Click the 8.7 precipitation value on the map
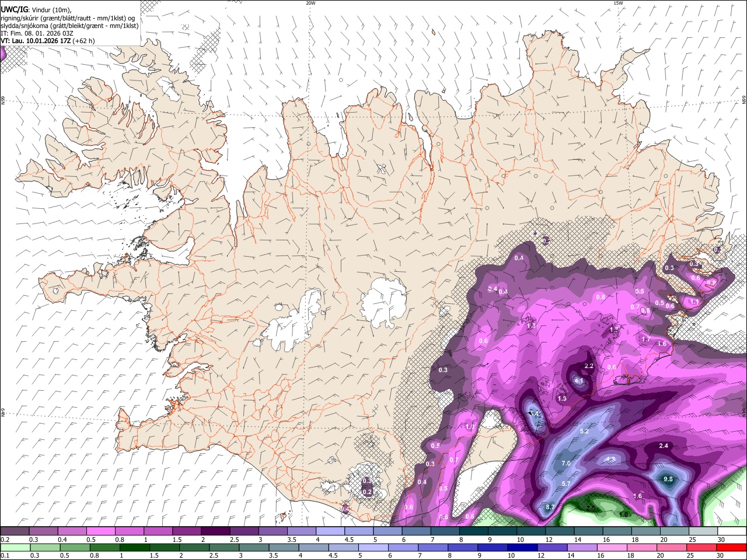 pyautogui.click(x=550, y=508)
